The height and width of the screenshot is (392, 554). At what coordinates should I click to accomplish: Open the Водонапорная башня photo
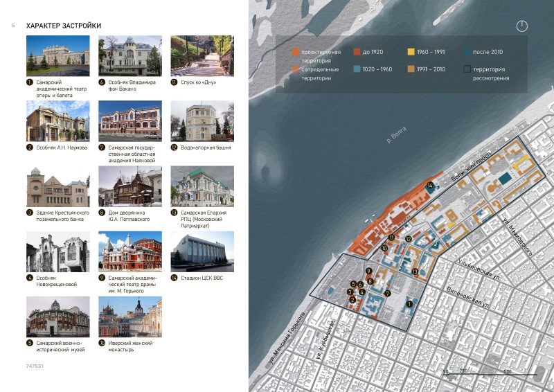(x=202, y=121)
